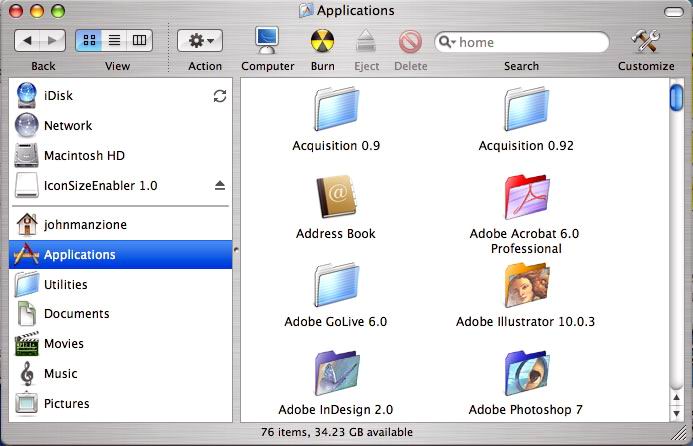Click the Eject toolbar icon
This screenshot has height=446, width=693.
coord(366,41)
